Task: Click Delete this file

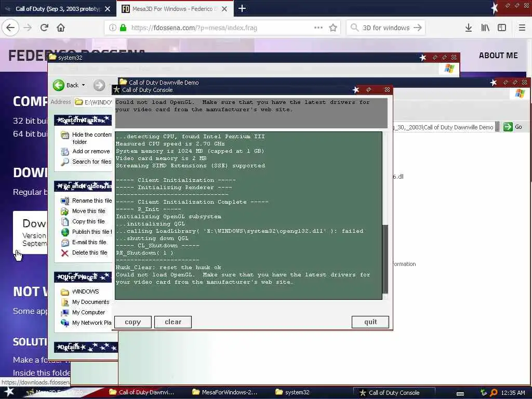Action: point(85,253)
